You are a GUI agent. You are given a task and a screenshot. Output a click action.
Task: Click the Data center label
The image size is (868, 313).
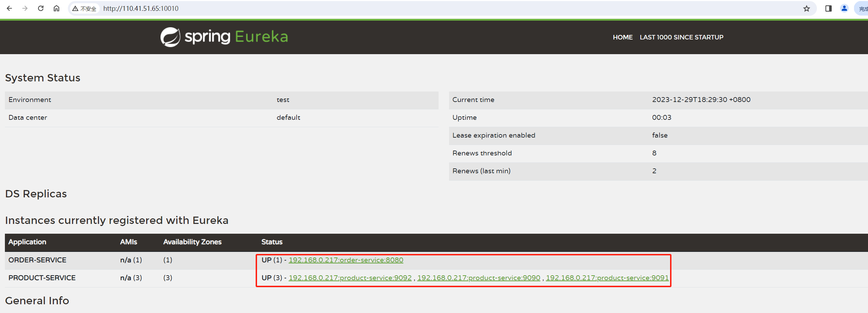point(28,117)
